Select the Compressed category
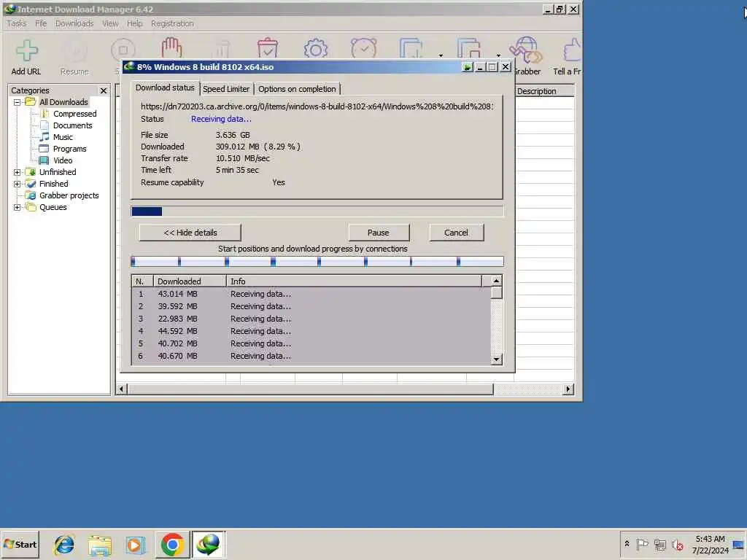Image resolution: width=747 pixels, height=560 pixels. (x=75, y=114)
